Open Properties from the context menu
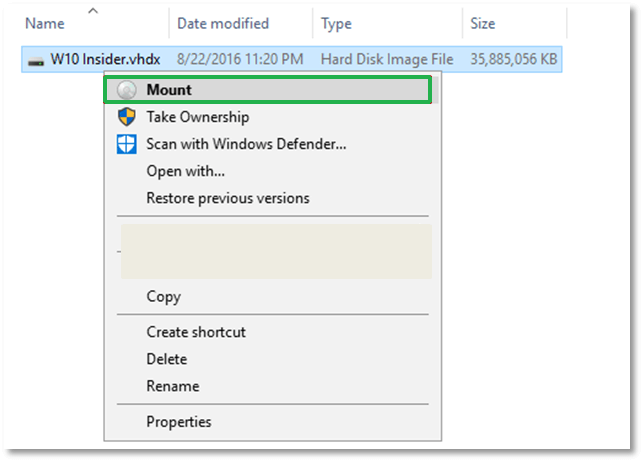 tap(272, 421)
